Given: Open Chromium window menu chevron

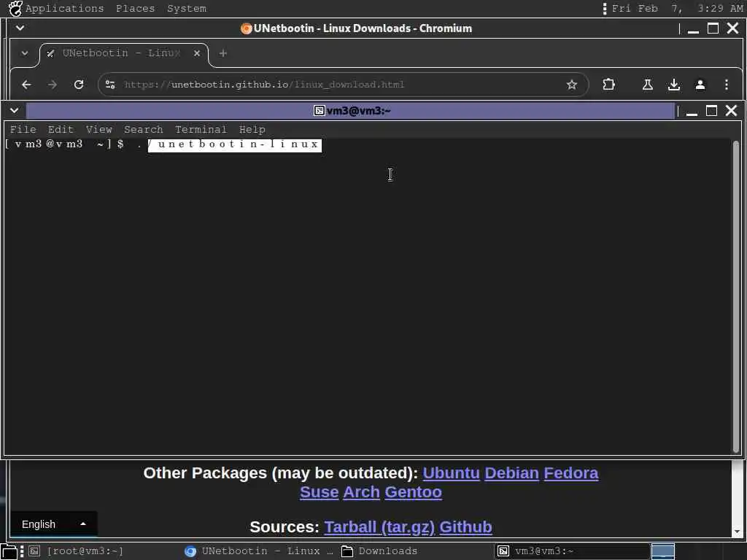Looking at the screenshot, I should 20,28.
